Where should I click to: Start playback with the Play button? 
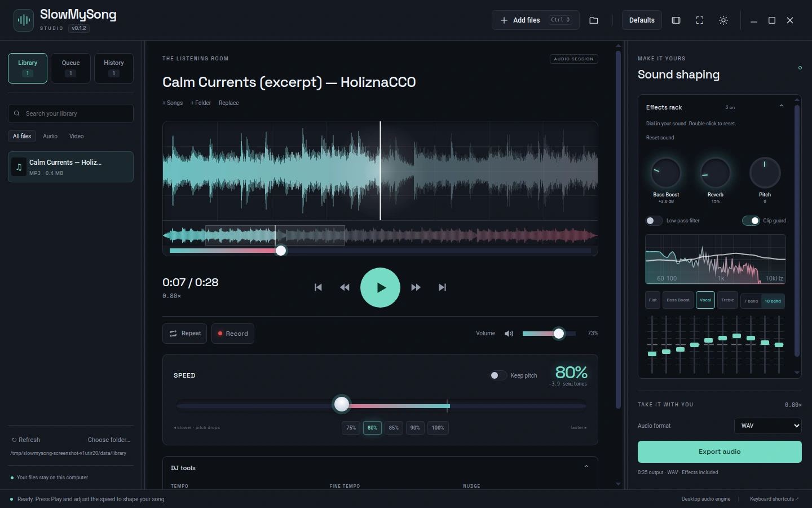pyautogui.click(x=380, y=287)
